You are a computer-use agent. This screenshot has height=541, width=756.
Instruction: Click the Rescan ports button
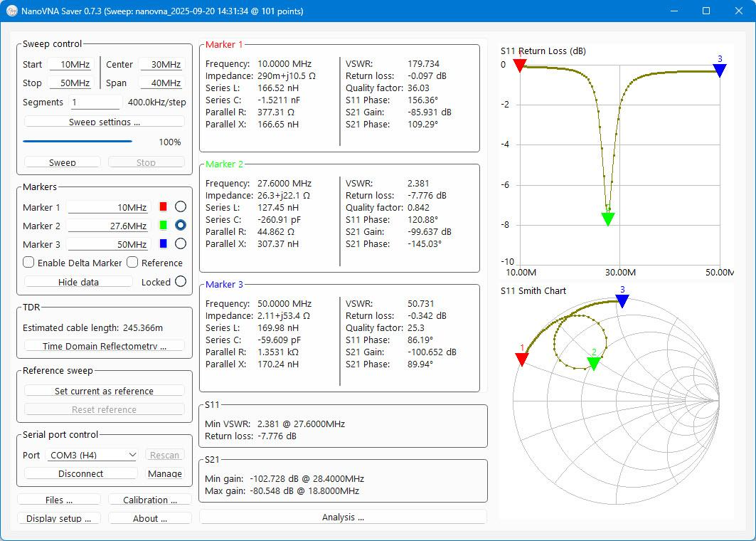click(164, 455)
